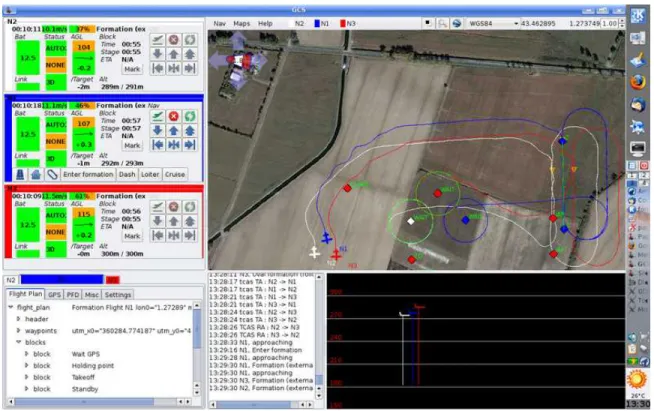Click the sun weather applet in the side panel
This screenshot has height=411, width=654.
[637, 379]
